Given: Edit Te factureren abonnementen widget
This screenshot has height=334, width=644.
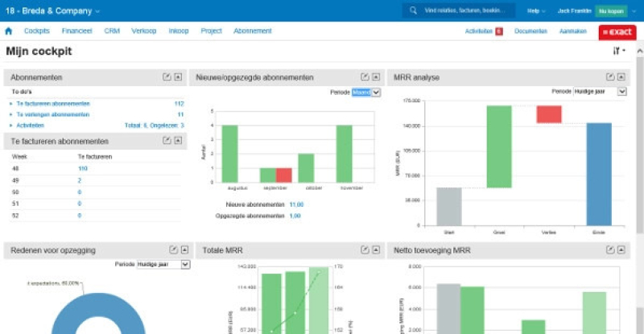Looking at the screenshot, I should click(167, 141).
